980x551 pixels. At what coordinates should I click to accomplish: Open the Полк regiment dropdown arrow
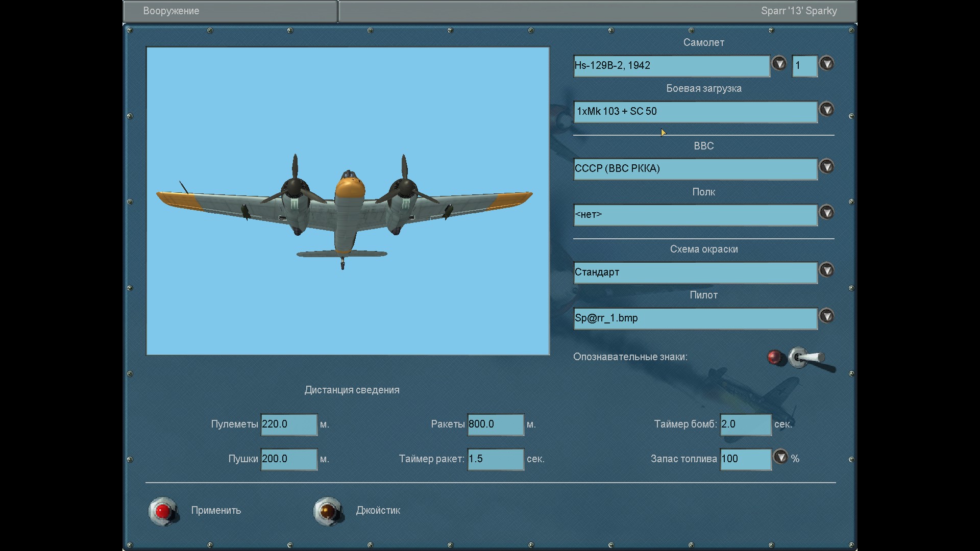pyautogui.click(x=826, y=213)
